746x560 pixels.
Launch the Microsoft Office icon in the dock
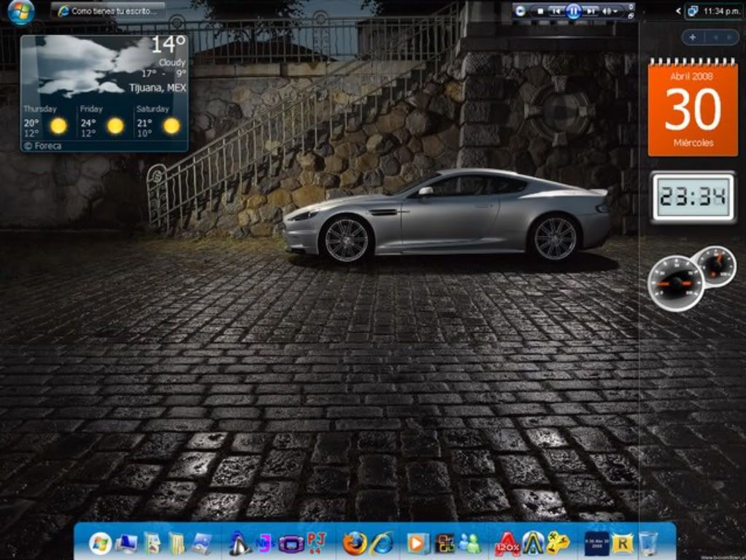(445, 543)
